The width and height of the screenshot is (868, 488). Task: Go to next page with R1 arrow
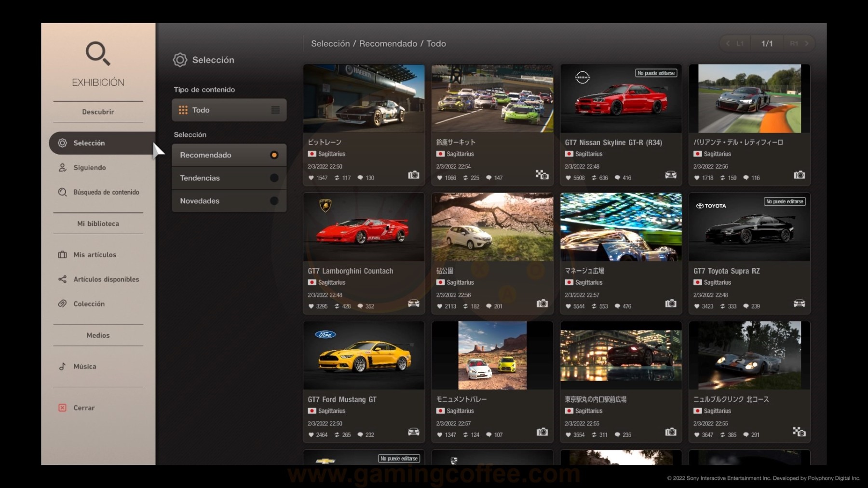(799, 44)
